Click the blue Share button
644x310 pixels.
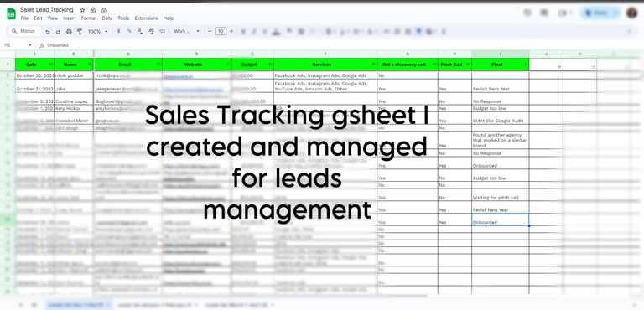600,13
